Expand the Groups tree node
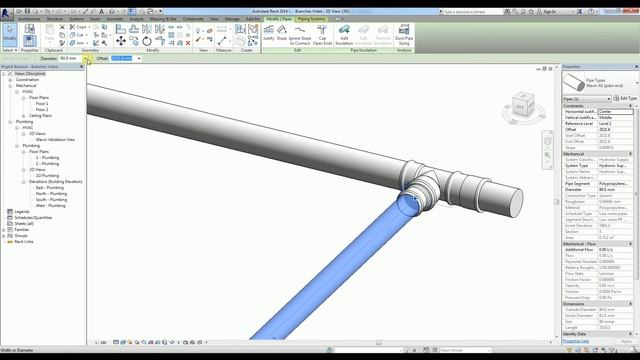Viewport: 640px width, 360px height. tap(4, 236)
